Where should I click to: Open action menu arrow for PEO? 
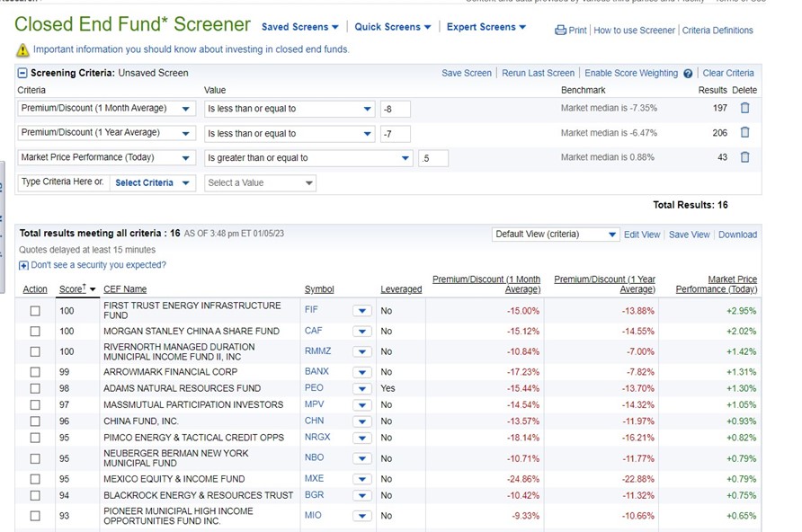click(x=362, y=388)
